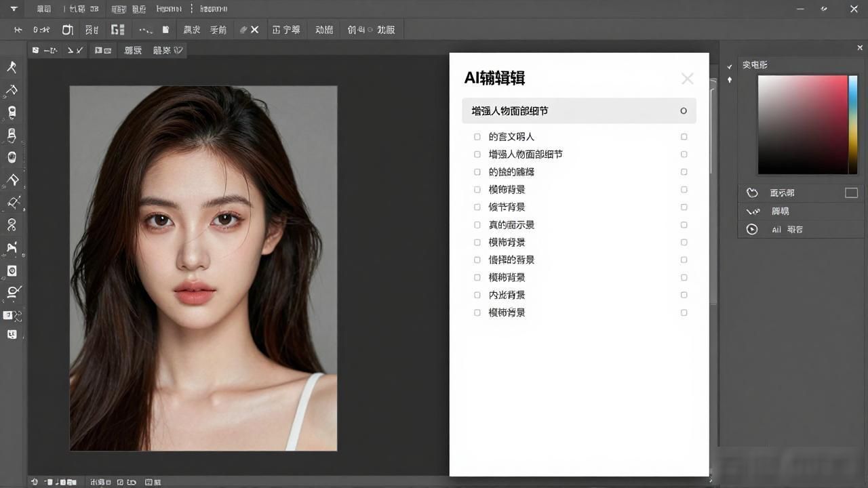The width and height of the screenshot is (868, 488).
Task: Click the empty outlined rectangle in the palette row
Action: [851, 193]
